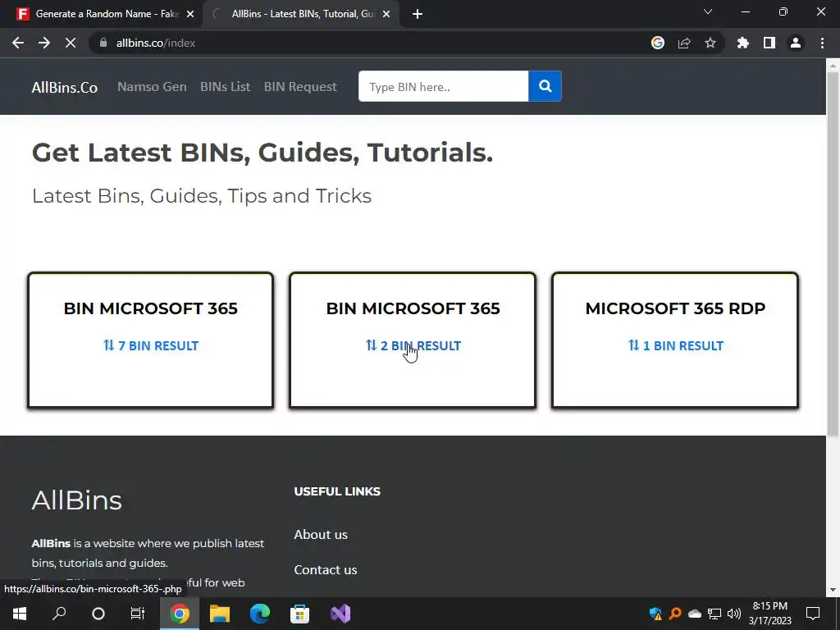Click the scrollbar down arrow
The height and width of the screenshot is (630, 840).
(x=833, y=590)
